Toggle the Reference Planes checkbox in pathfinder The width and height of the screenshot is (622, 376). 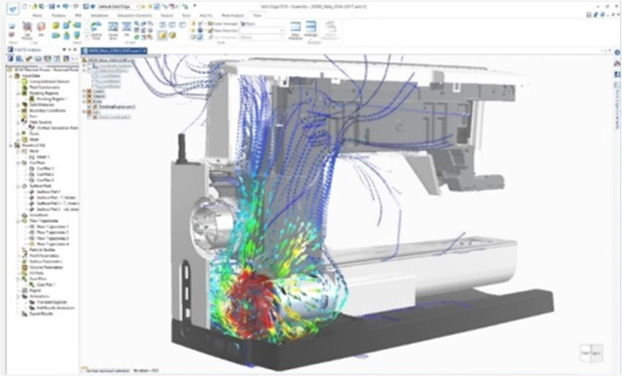point(90,71)
